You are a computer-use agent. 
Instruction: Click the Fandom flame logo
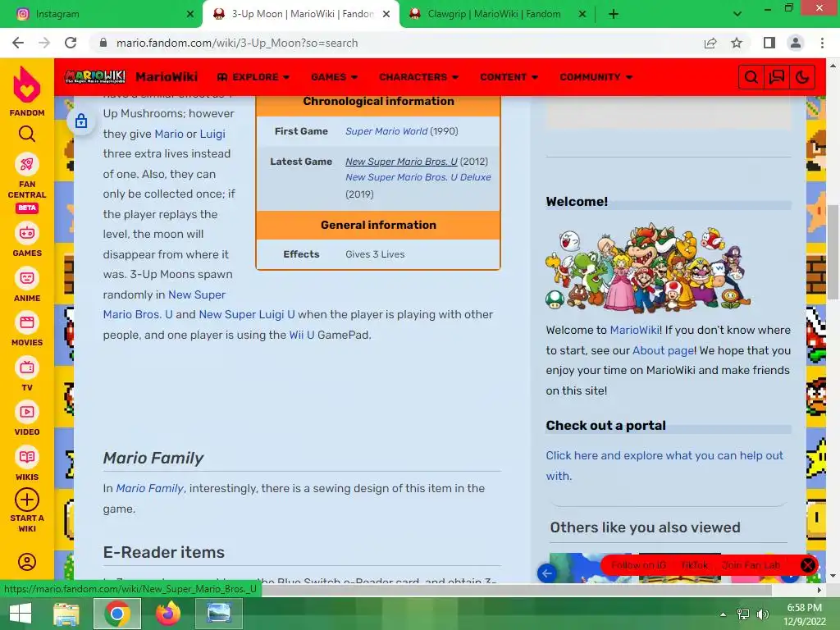[27, 84]
